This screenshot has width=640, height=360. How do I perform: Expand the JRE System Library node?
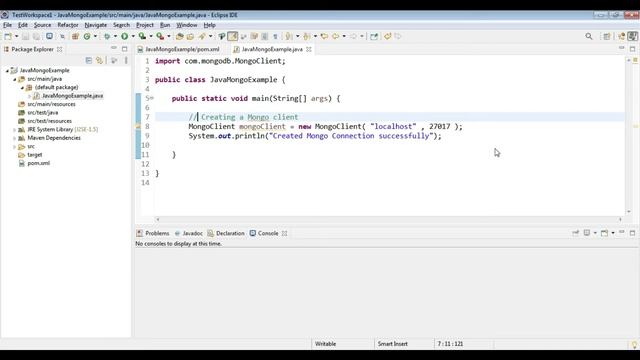point(15,130)
